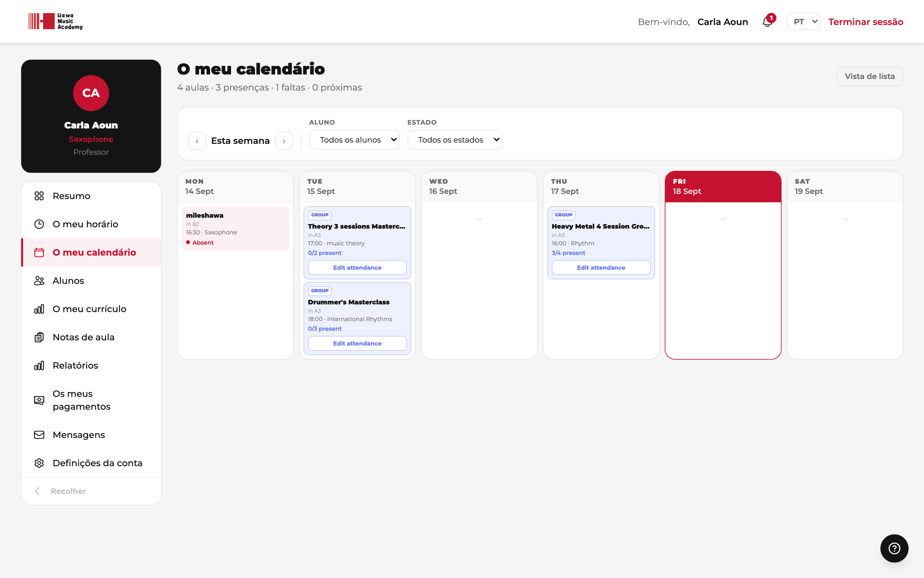Click the Carla Aoun name in header
Screen dimensions: 924x578
click(x=723, y=22)
